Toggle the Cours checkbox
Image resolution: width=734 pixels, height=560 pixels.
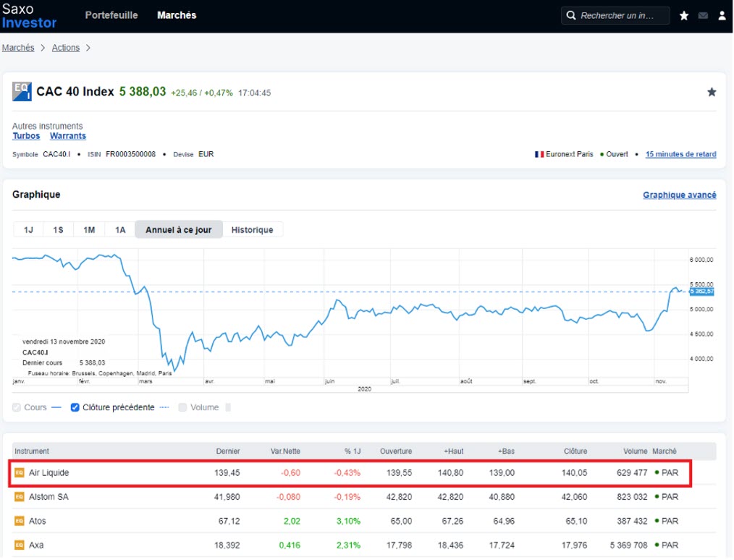pyautogui.click(x=17, y=407)
